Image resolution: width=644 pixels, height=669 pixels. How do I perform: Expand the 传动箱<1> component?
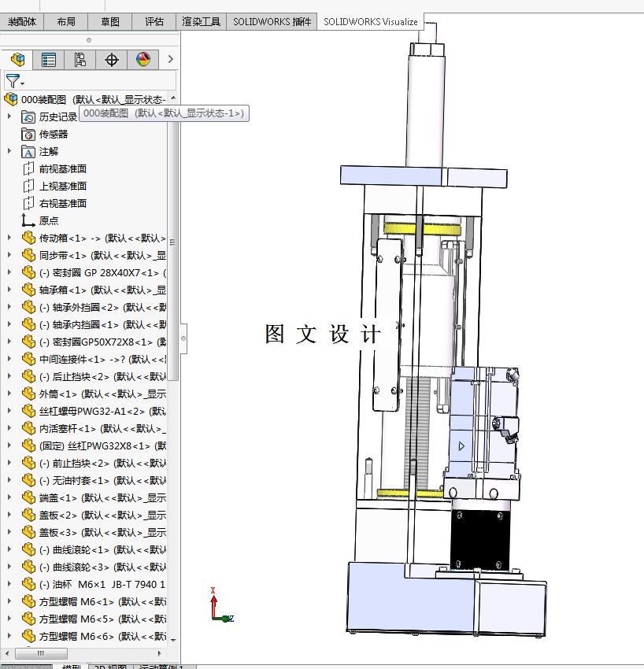point(9,238)
